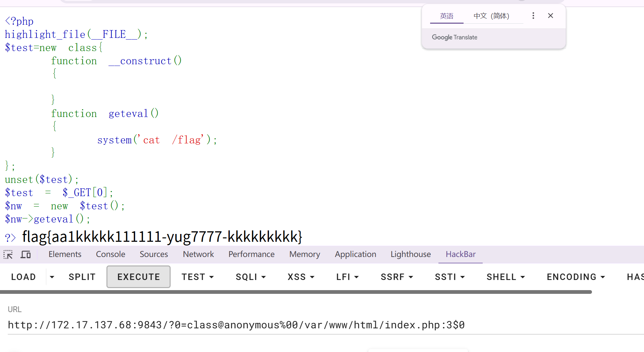Open the XSS payload dropdown

pyautogui.click(x=301, y=277)
